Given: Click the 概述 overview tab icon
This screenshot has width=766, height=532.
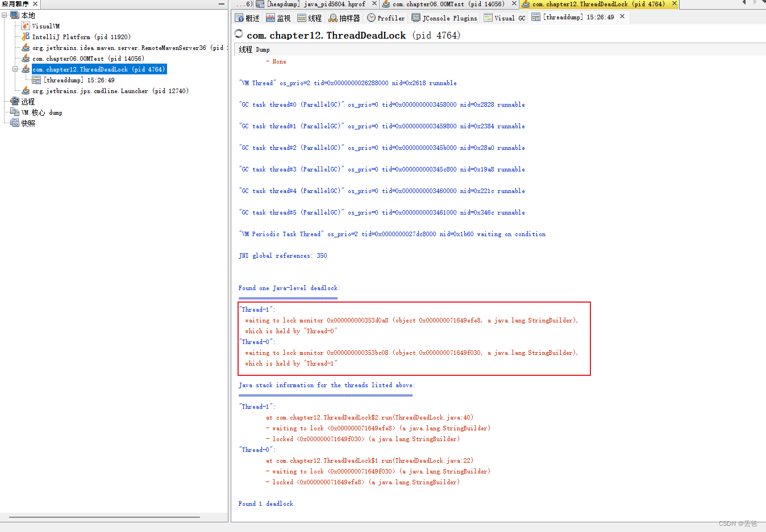Looking at the screenshot, I should 239,18.
